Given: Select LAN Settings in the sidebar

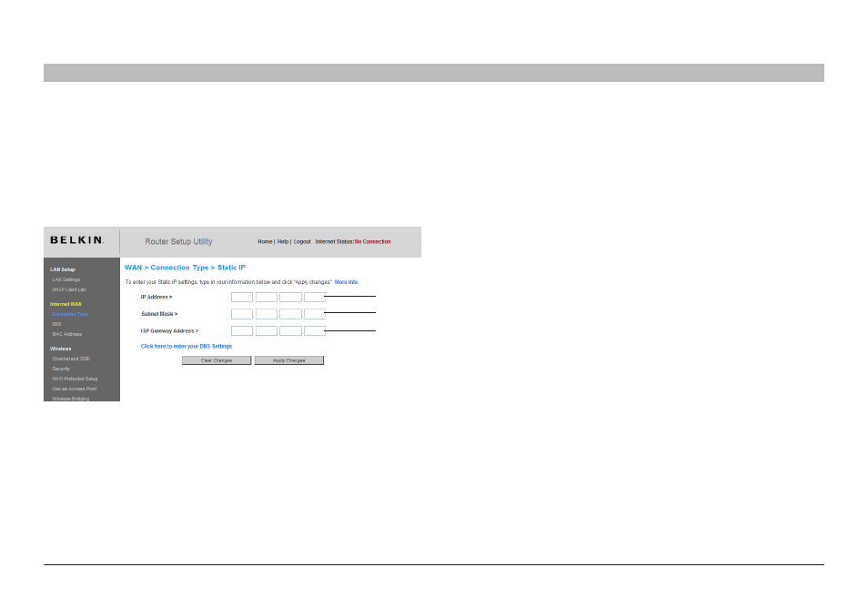Looking at the screenshot, I should 66,279.
